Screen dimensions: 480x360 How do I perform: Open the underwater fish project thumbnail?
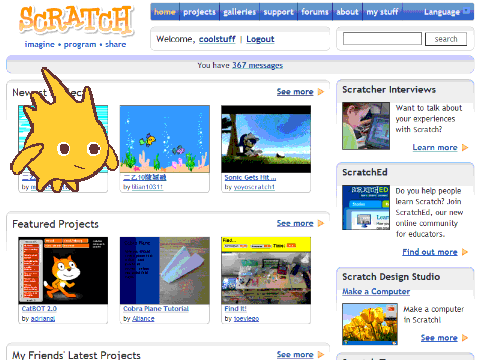click(x=165, y=139)
